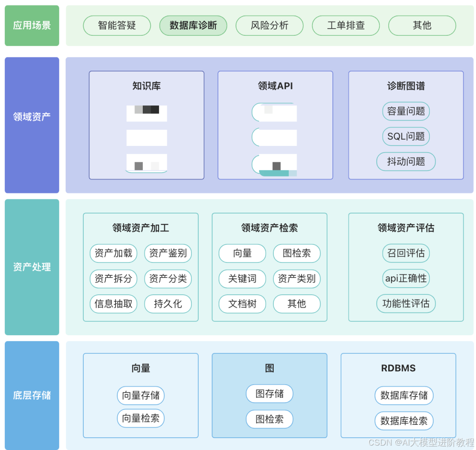Click the 风险分析 pill
The width and height of the screenshot is (476, 450).
[x=269, y=26]
